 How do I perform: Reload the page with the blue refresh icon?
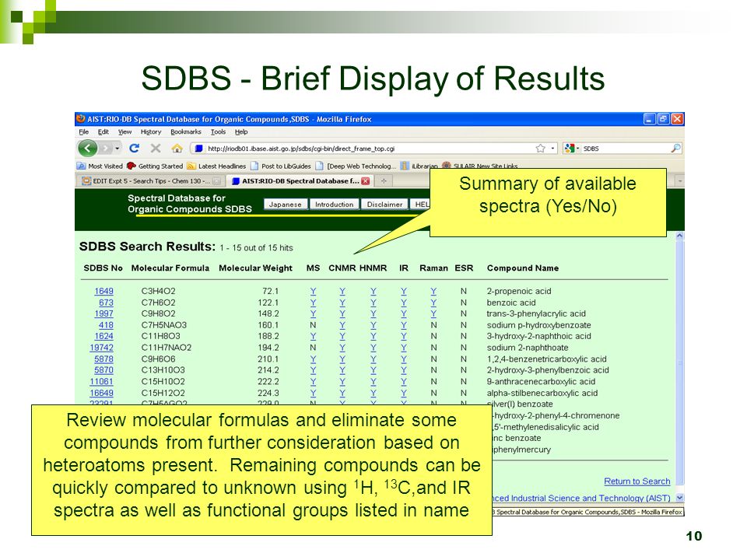tap(135, 149)
